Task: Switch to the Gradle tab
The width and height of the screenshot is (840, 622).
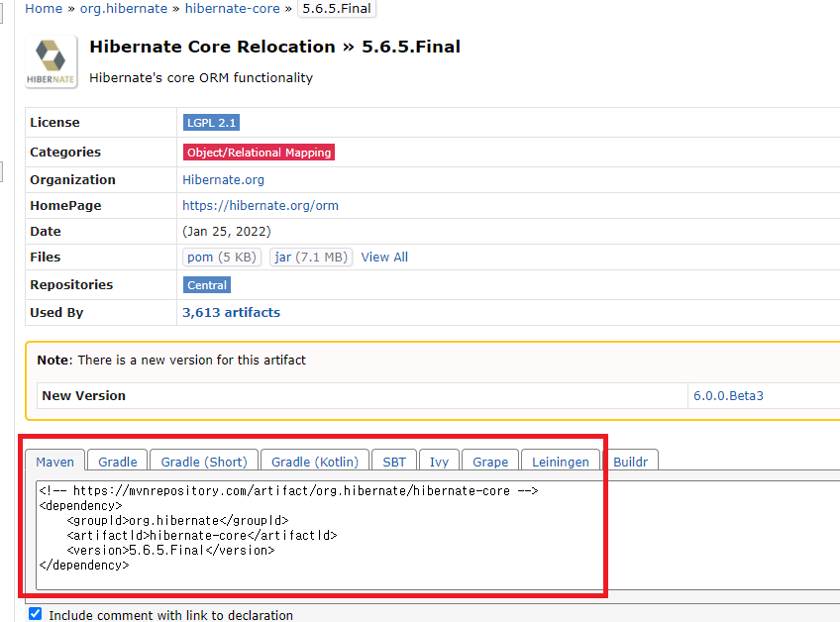Action: [117, 462]
